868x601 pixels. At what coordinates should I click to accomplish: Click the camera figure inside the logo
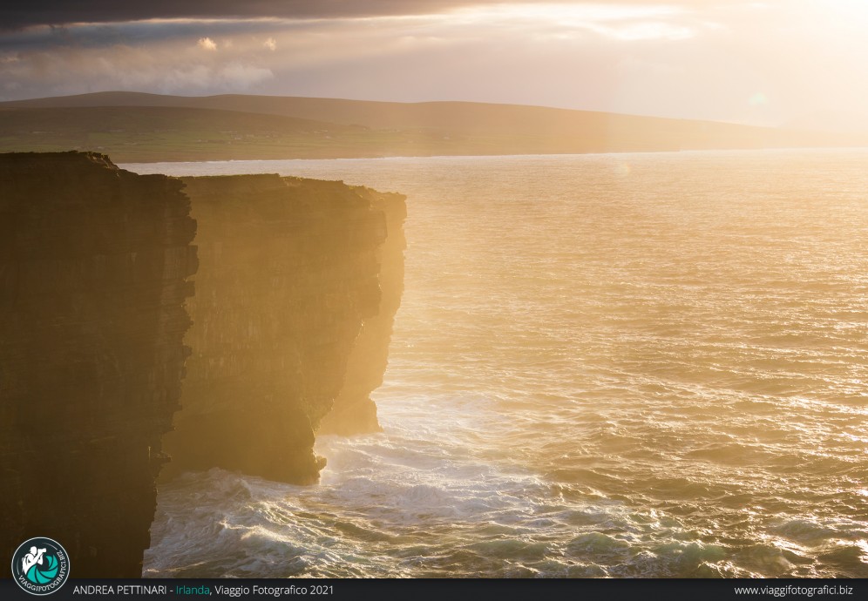35,560
